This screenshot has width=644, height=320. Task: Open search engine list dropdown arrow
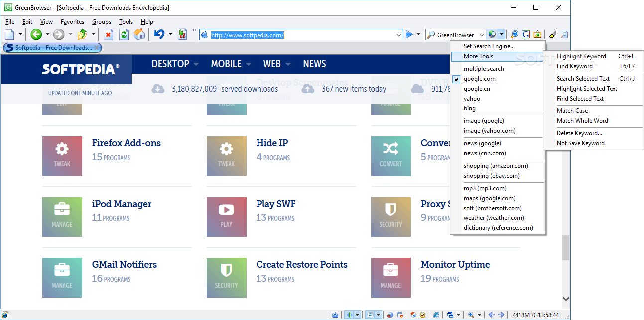coord(502,34)
